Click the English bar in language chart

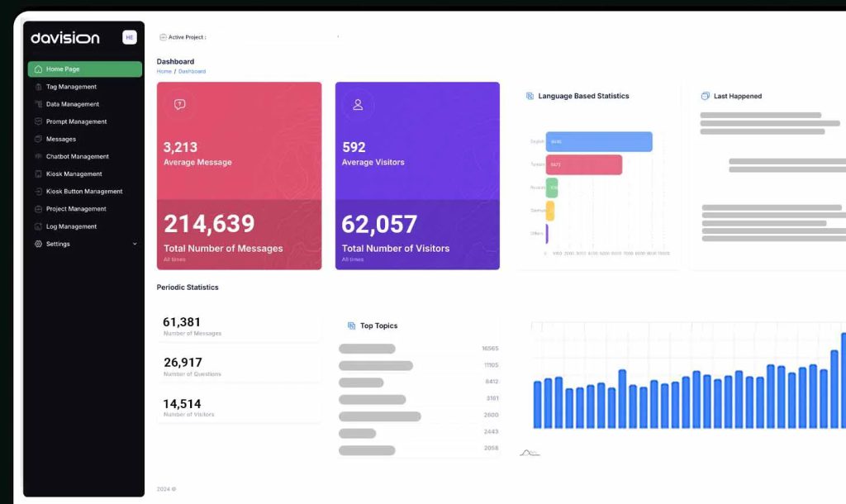click(598, 142)
